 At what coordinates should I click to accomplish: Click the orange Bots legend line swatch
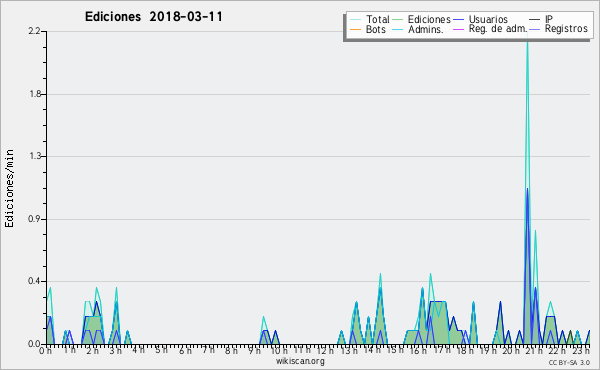point(355,29)
